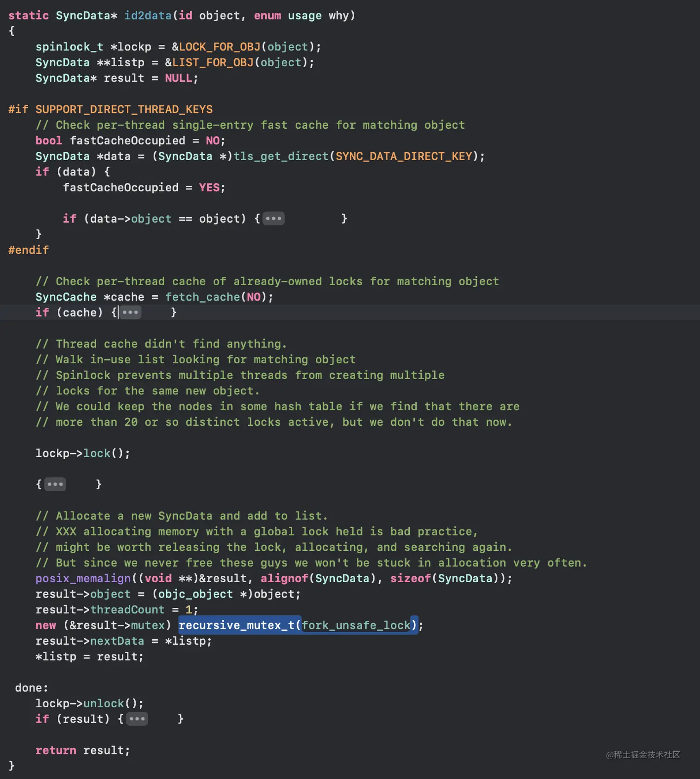Click nextData member name
The width and height of the screenshot is (700, 779).
pyautogui.click(x=117, y=641)
